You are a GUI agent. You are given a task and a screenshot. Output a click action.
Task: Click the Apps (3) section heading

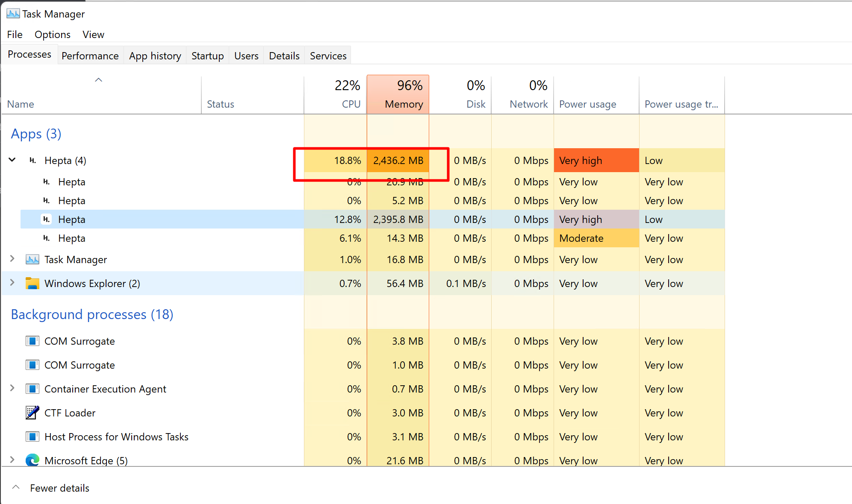pos(36,134)
